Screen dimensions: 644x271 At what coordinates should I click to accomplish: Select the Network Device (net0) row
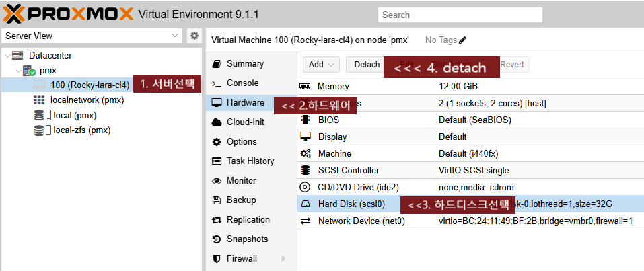[470, 221]
